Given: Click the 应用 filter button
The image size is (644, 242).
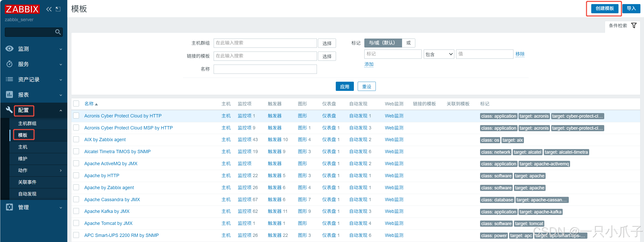Looking at the screenshot, I should (x=345, y=87).
